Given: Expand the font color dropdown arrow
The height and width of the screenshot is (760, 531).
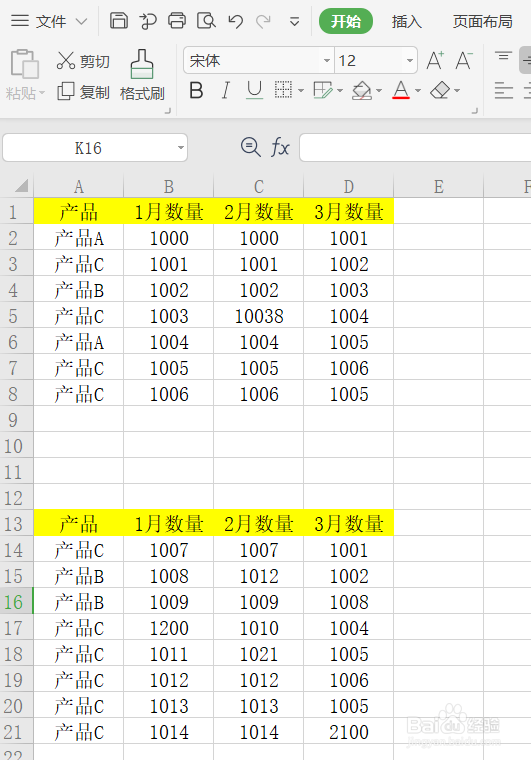Looking at the screenshot, I should click(x=418, y=91).
